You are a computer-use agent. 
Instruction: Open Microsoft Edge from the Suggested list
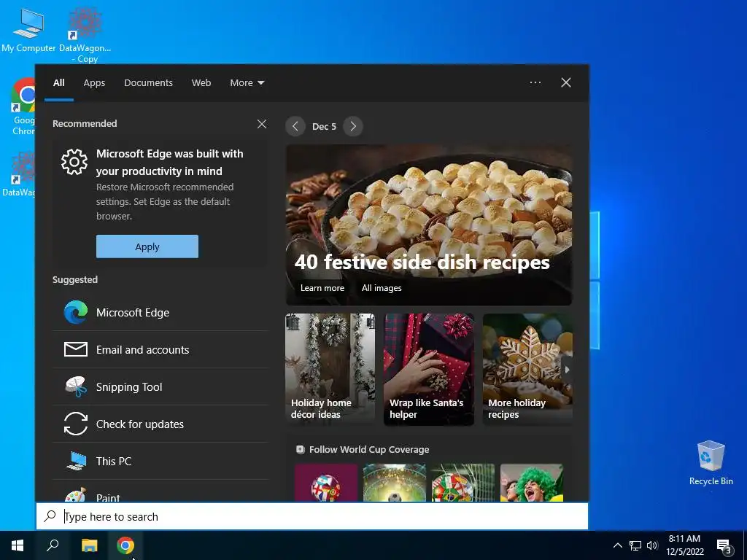(x=160, y=312)
